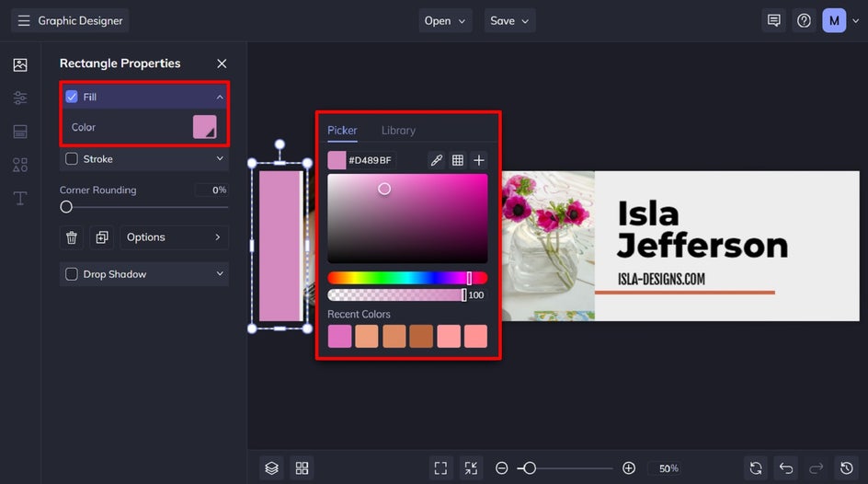Expand the Open dropdown menu
The image size is (868, 484).
(445, 20)
